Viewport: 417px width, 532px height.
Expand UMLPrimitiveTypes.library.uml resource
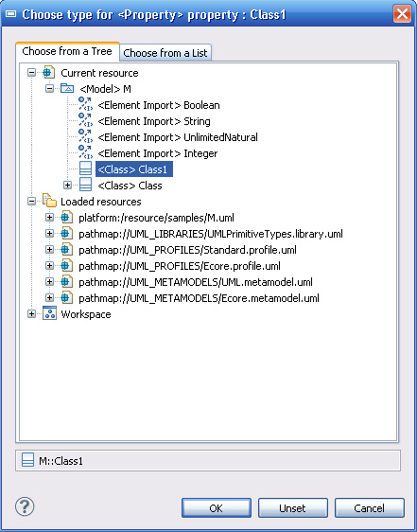tap(49, 234)
